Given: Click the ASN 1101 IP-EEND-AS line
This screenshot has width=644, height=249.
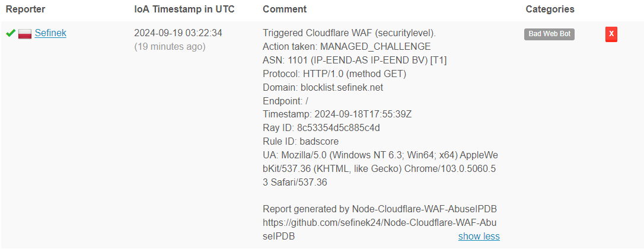Looking at the screenshot, I should click(x=355, y=60).
